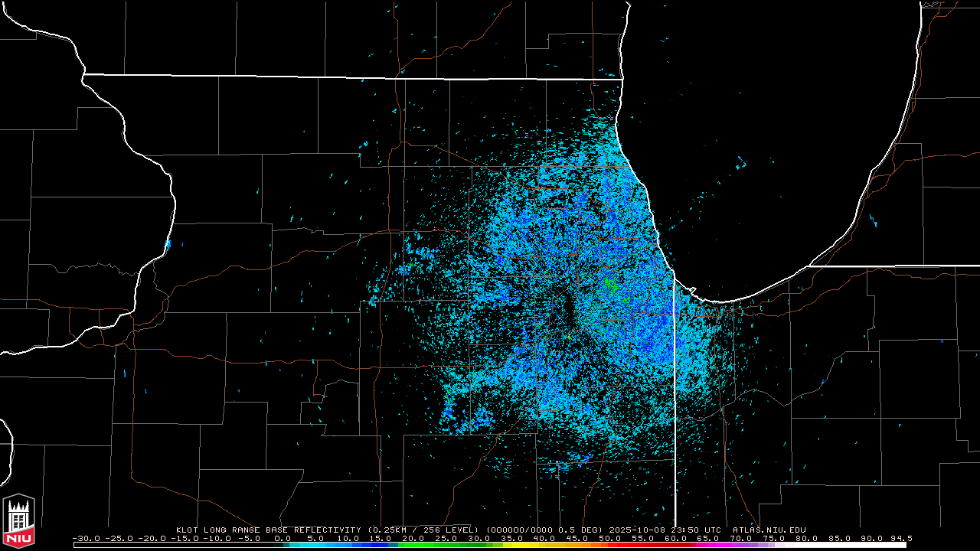
Task: Click the 50.0 label on reflectivity scale
Action: pyautogui.click(x=609, y=538)
